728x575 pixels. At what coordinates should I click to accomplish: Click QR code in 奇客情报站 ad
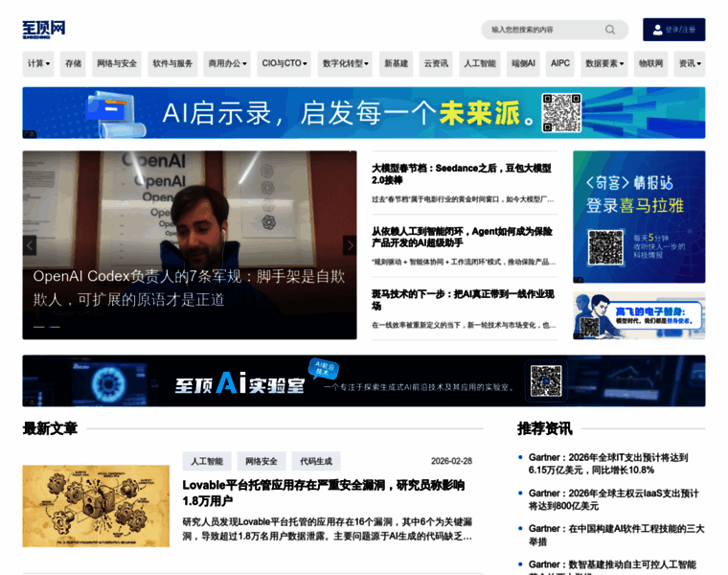pyautogui.click(x=605, y=247)
